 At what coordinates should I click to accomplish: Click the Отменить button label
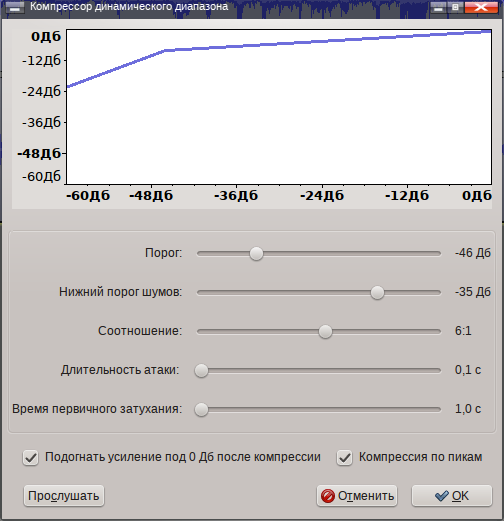[x=366, y=496]
